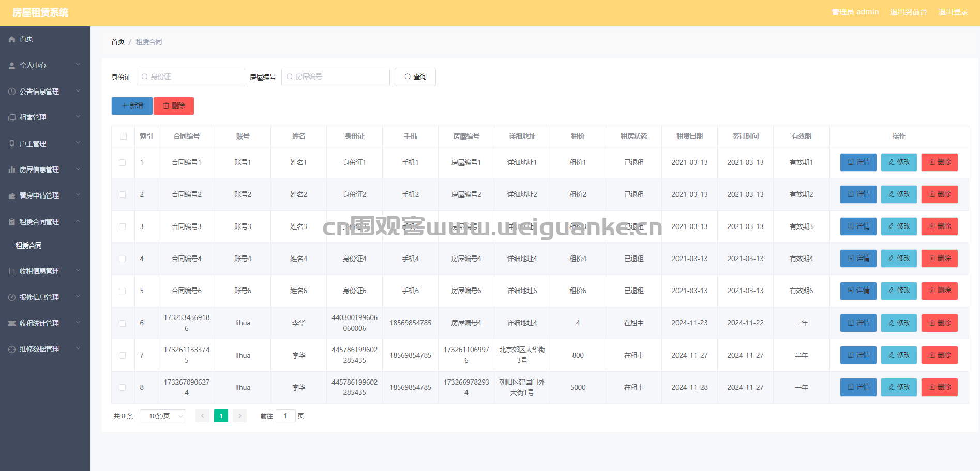This screenshot has width=980, height=471.
Task: Click 删除 for row 合同编号3
Action: 940,226
